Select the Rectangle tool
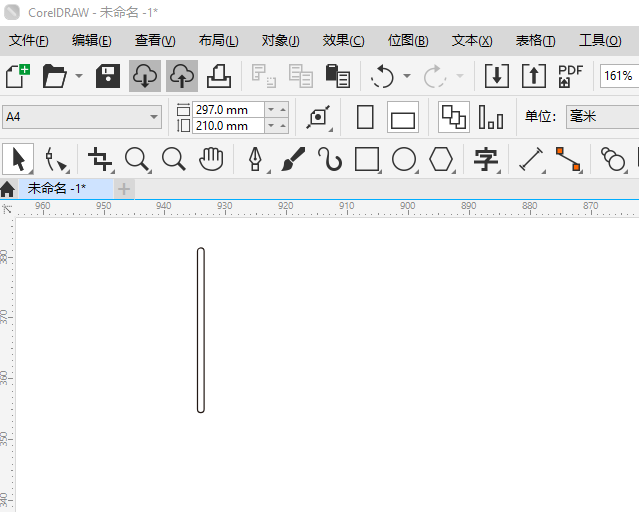Screen dimensions: 639x512 [x=367, y=159]
